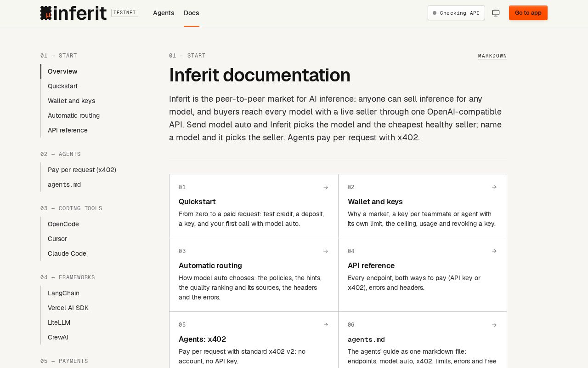Click the 04 — FRAMEWORKS section label
Screen dimensions: 588x368
point(68,277)
